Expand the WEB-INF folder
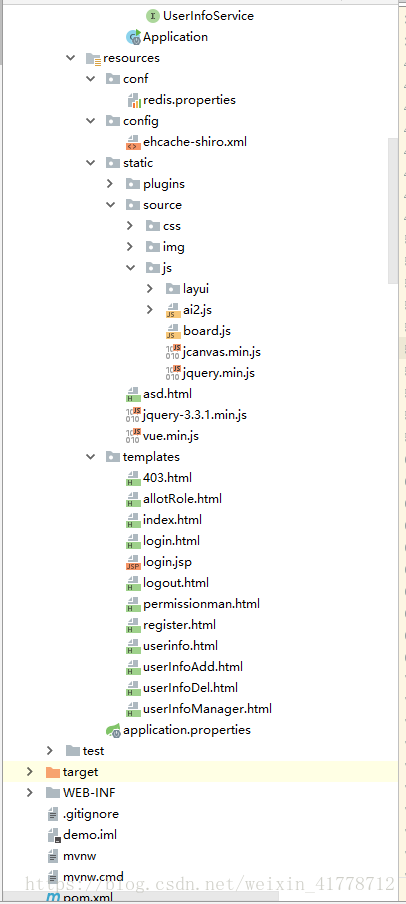Screen dimensions: 406x904 point(30,793)
